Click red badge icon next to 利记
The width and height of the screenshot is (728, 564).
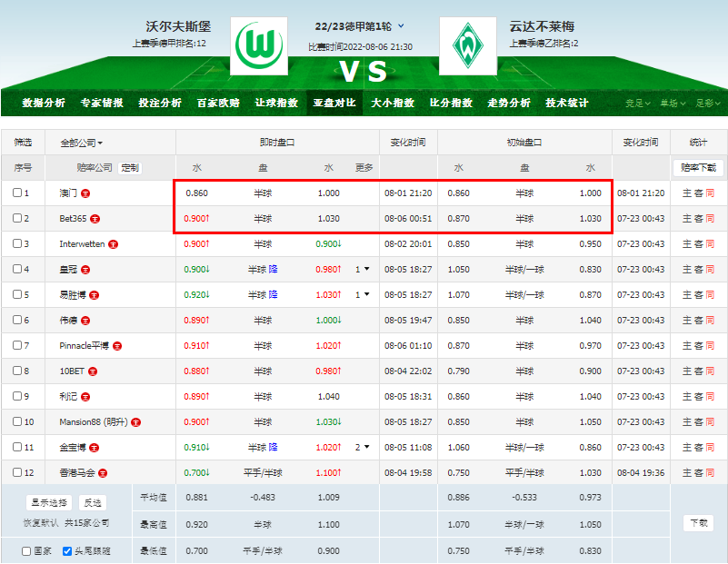(x=85, y=397)
